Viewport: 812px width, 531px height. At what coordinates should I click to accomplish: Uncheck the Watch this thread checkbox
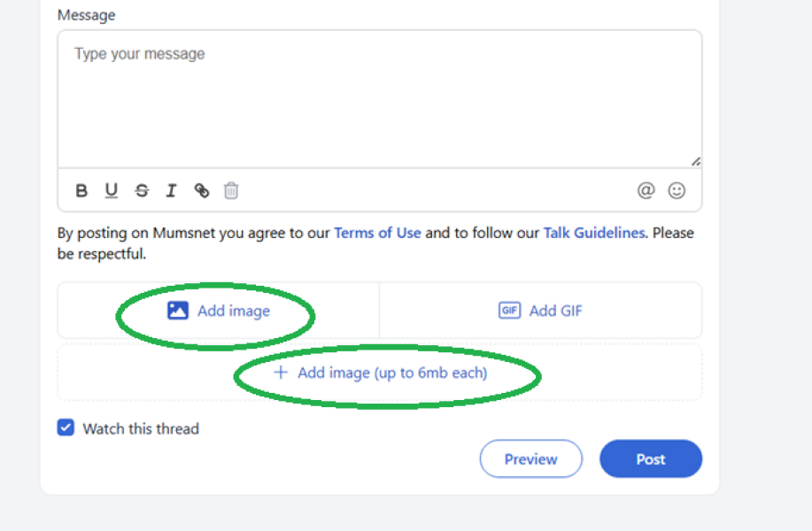click(66, 427)
